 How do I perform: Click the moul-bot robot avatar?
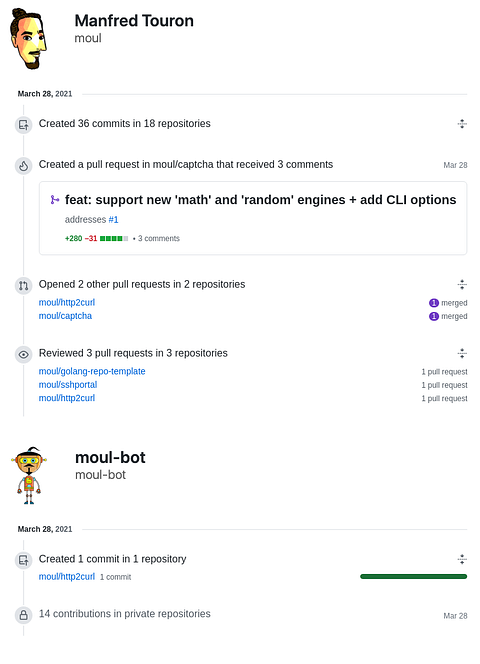(29, 476)
